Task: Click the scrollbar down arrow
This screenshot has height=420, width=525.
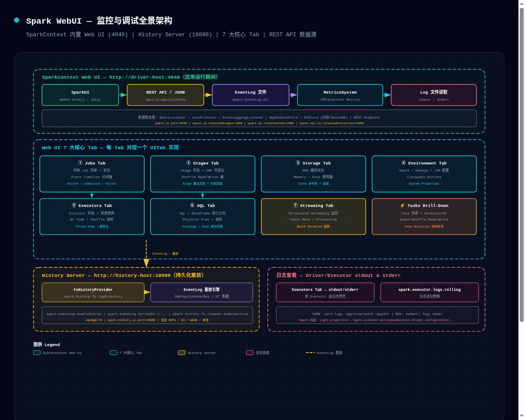Action: 521,416
